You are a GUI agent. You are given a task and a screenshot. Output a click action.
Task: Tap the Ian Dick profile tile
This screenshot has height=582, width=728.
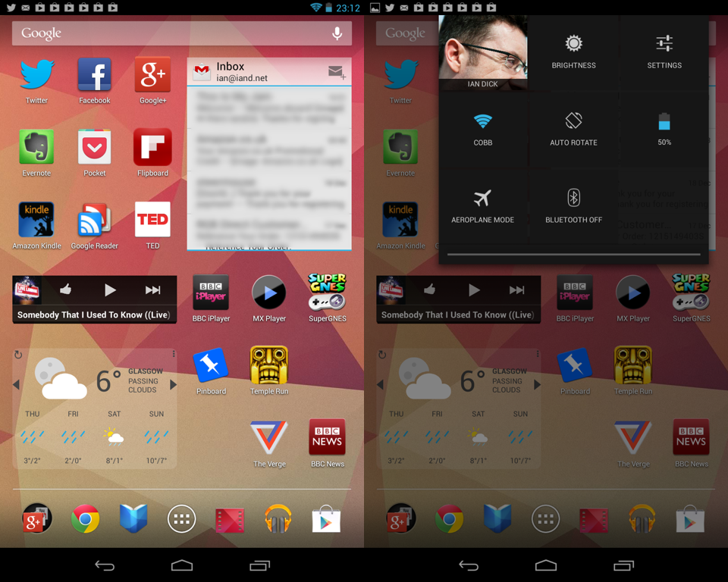(x=483, y=53)
